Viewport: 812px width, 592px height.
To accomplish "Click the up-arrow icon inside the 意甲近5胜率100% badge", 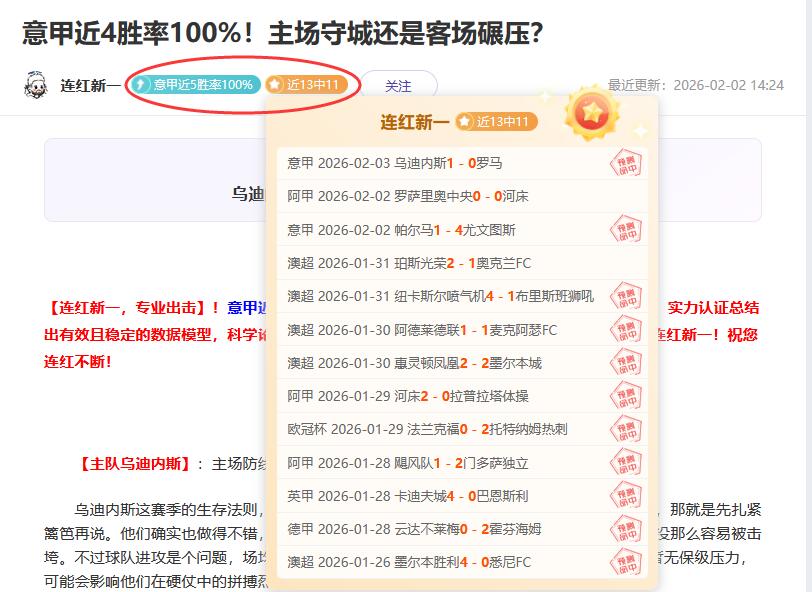I will 142,86.
